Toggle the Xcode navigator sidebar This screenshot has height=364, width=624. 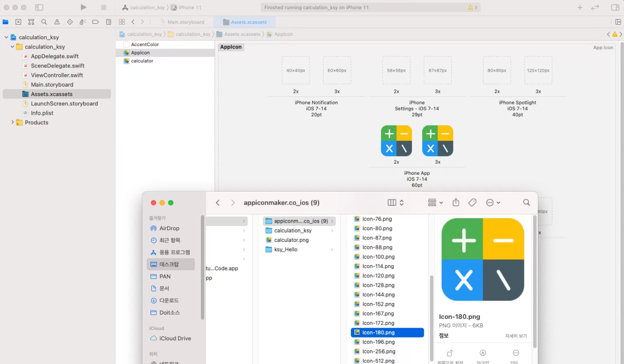coord(39,7)
